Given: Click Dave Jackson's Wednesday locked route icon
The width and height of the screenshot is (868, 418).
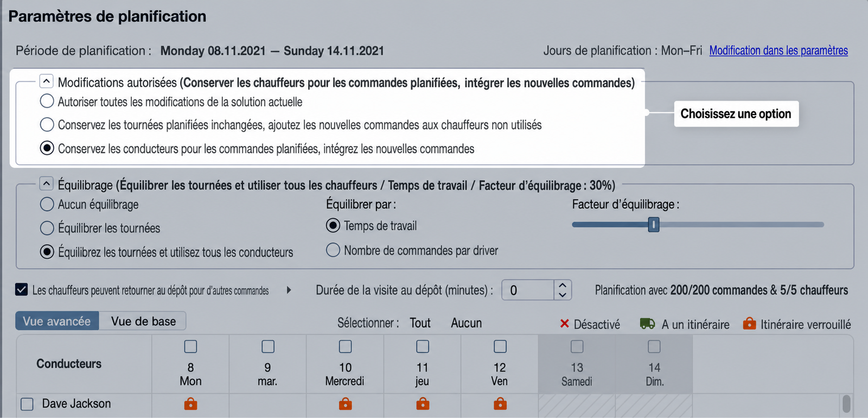Looking at the screenshot, I should (345, 404).
